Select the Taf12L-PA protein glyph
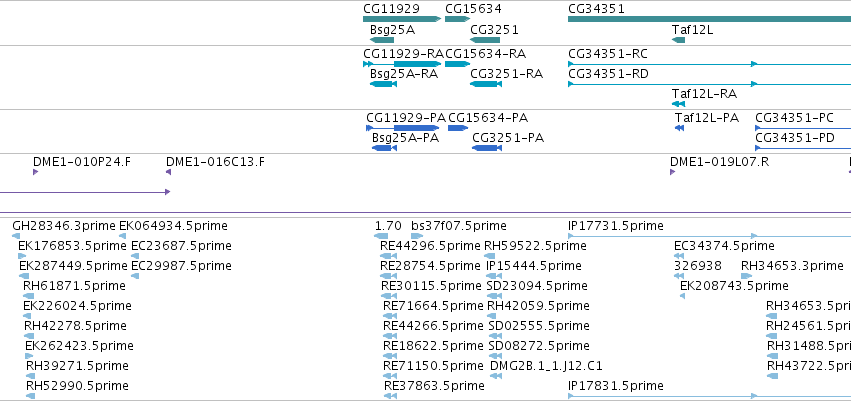851x401 pixels. (x=679, y=128)
